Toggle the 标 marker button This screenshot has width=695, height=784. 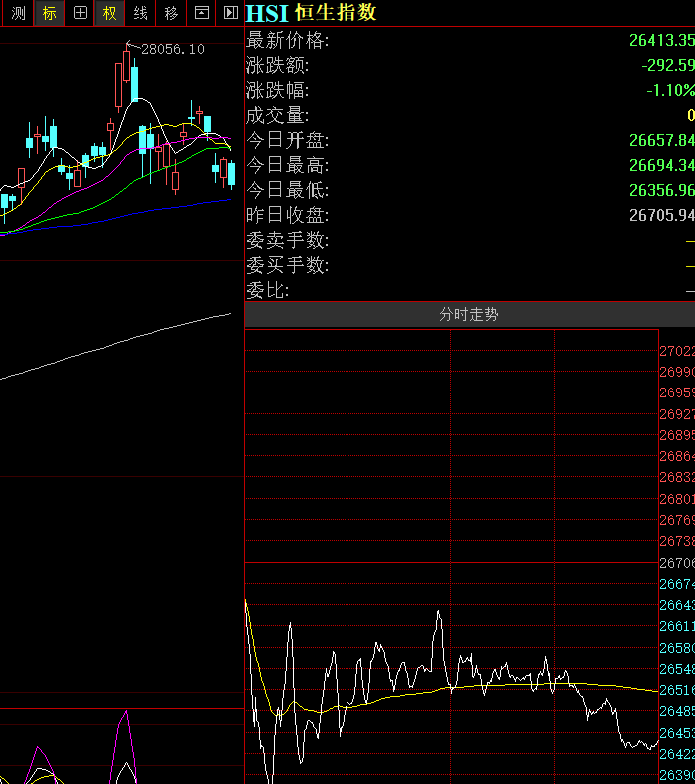(49, 13)
